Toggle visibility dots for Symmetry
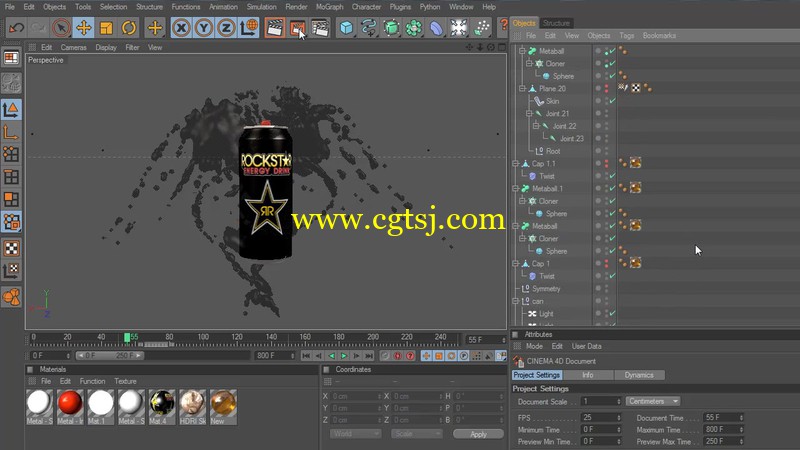Viewport: 800px width, 450px height. 607,289
